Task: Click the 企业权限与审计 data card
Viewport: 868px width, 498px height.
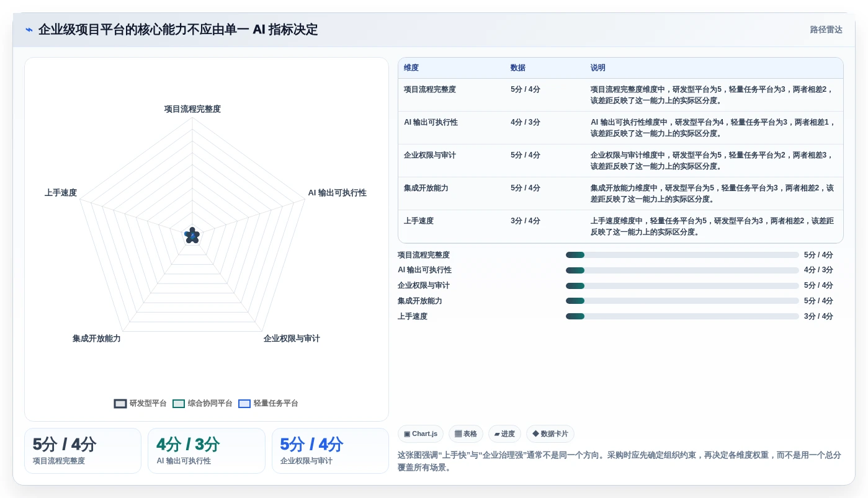Action: (x=330, y=451)
